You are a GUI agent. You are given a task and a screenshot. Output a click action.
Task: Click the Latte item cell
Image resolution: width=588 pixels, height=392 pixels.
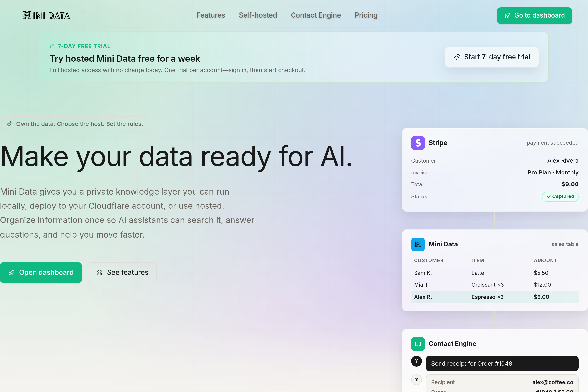click(x=478, y=273)
